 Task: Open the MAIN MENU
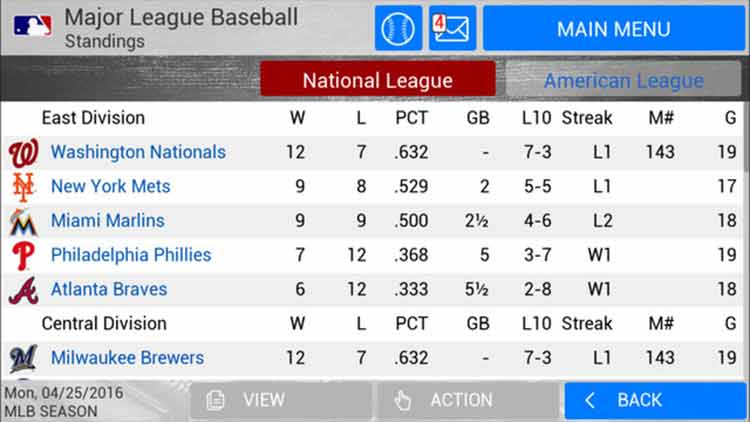pos(613,29)
